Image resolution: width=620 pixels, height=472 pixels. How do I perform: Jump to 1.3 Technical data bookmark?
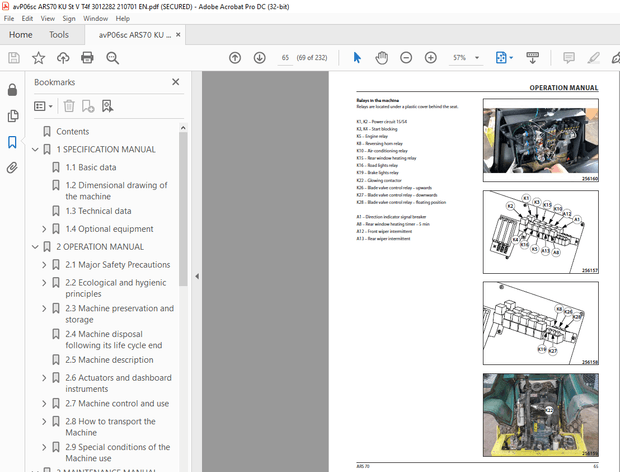click(98, 211)
